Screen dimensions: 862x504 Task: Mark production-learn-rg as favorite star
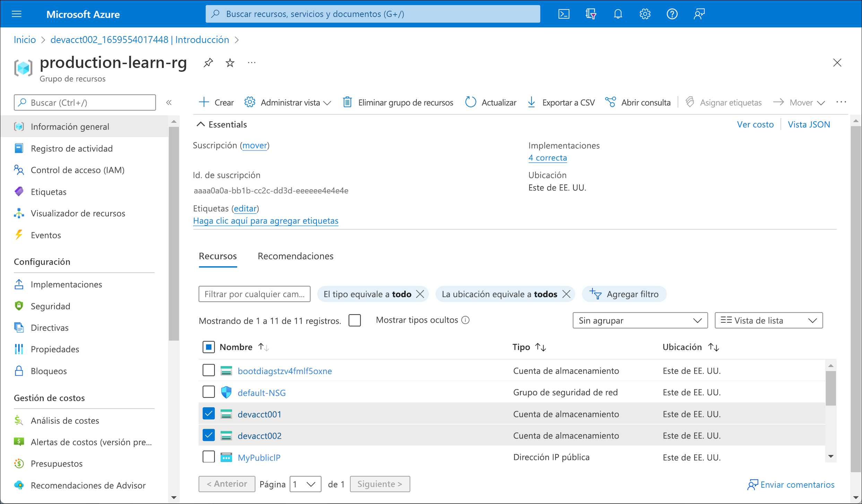(x=230, y=63)
